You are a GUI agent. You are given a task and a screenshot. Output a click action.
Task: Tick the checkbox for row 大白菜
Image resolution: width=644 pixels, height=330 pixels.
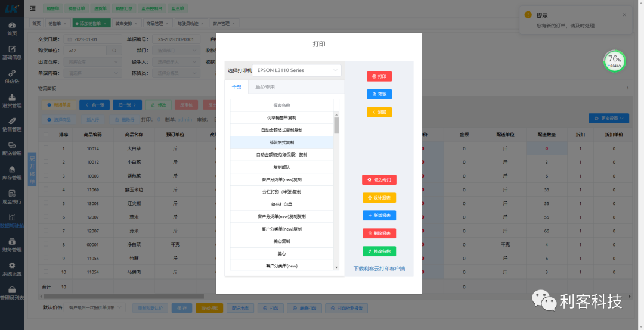click(x=46, y=148)
